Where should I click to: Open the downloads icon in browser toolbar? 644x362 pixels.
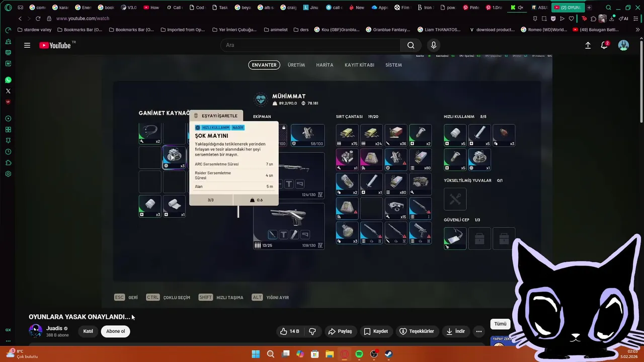click(x=611, y=19)
